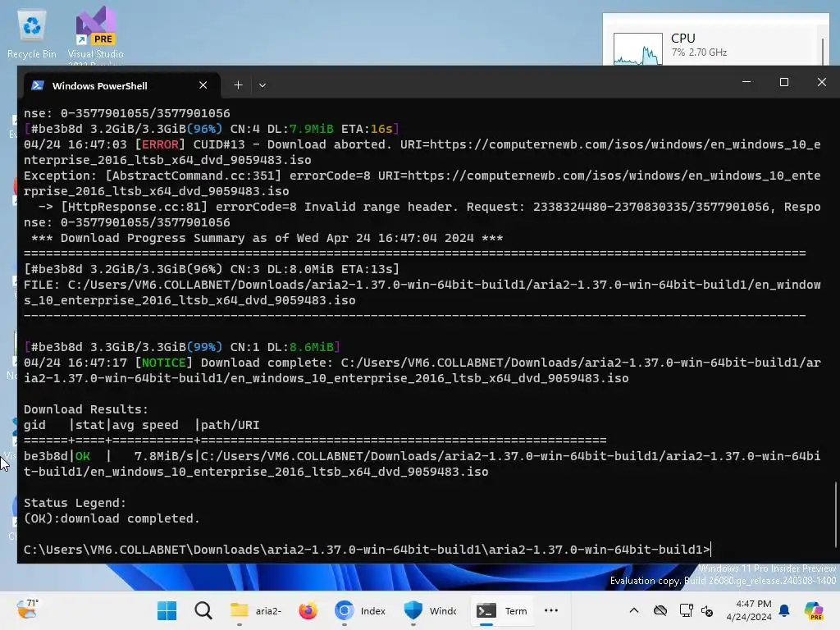This screenshot has height=630, width=840.
Task: Click the ETA:16s text
Action: click(x=367, y=129)
